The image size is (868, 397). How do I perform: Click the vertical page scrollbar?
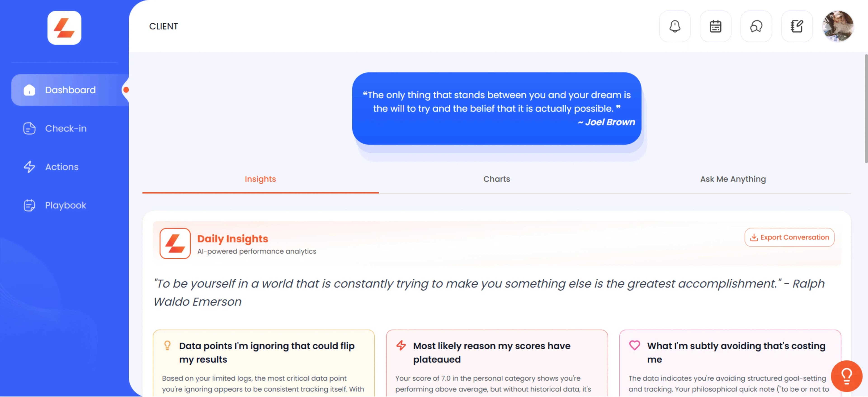pos(865,108)
